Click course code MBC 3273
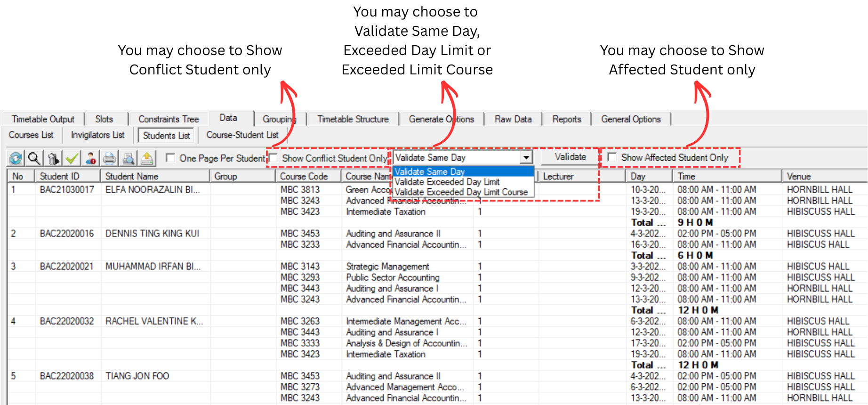868x405 pixels. (x=300, y=387)
